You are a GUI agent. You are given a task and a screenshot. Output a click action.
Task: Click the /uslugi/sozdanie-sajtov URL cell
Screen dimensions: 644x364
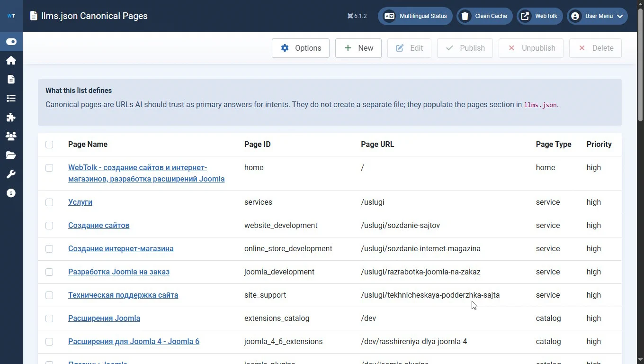401,226
